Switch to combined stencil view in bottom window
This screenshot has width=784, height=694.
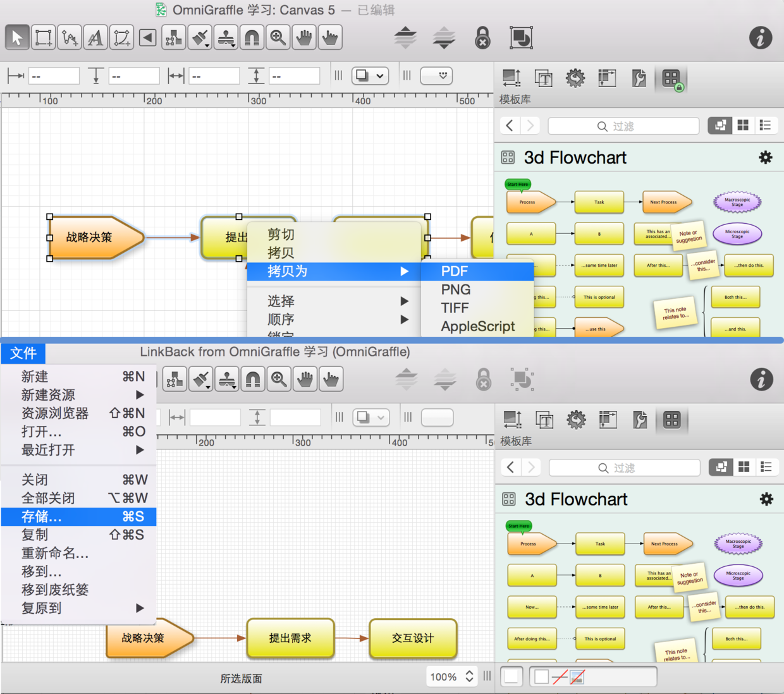(721, 467)
